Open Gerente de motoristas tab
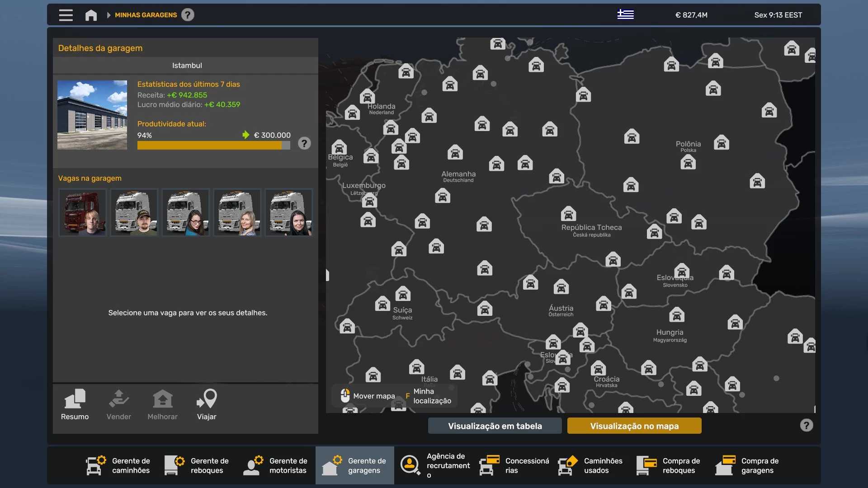 tap(276, 465)
